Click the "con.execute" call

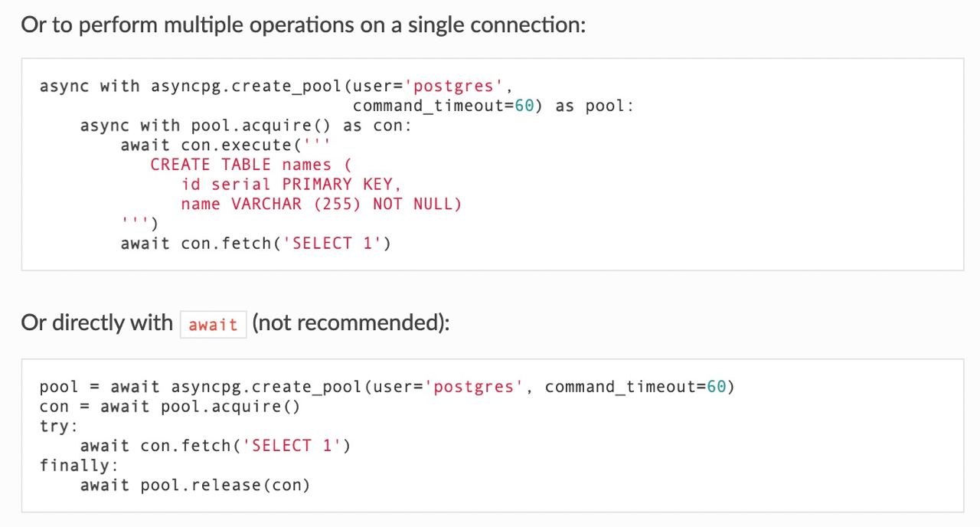pos(236,145)
